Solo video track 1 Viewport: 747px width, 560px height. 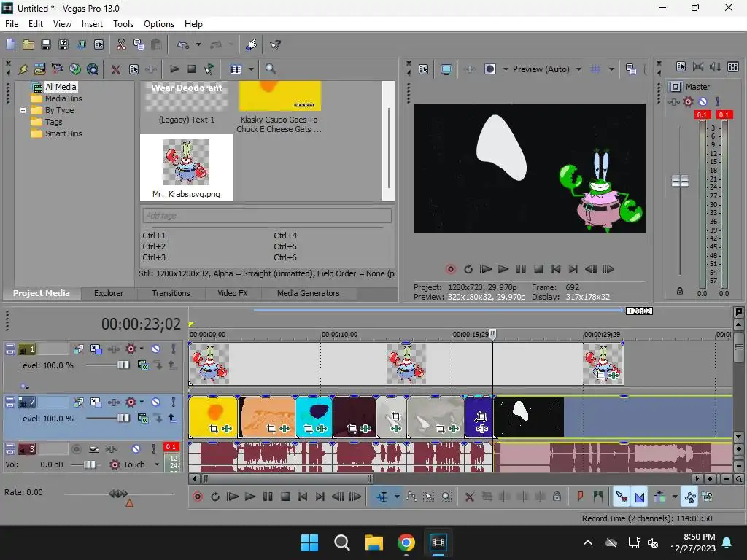coord(173,349)
